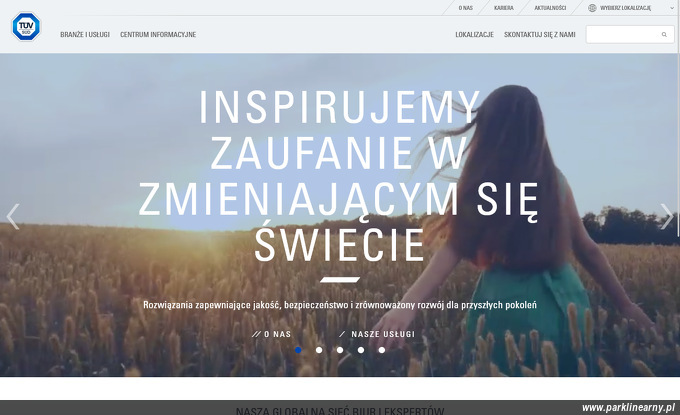Open the Aktualności link
The image size is (680, 415).
coord(550,8)
